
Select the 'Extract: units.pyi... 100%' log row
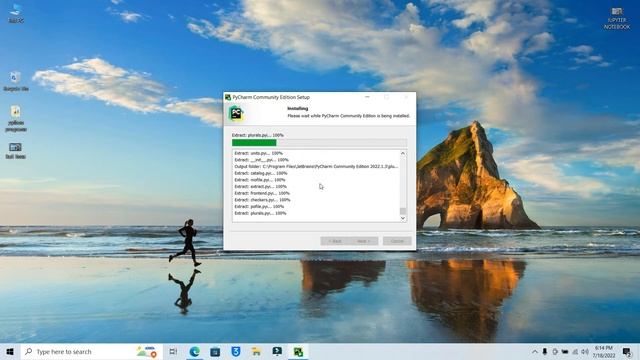[258, 153]
